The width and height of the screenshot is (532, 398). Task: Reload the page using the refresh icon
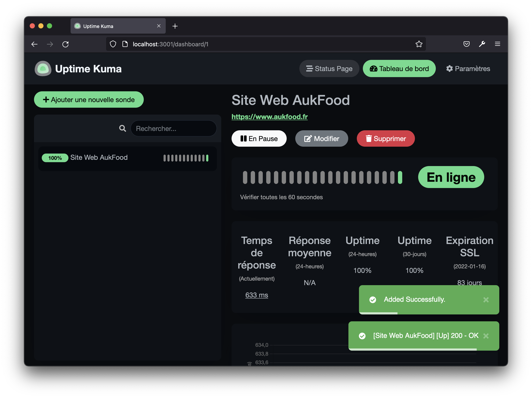(x=65, y=44)
